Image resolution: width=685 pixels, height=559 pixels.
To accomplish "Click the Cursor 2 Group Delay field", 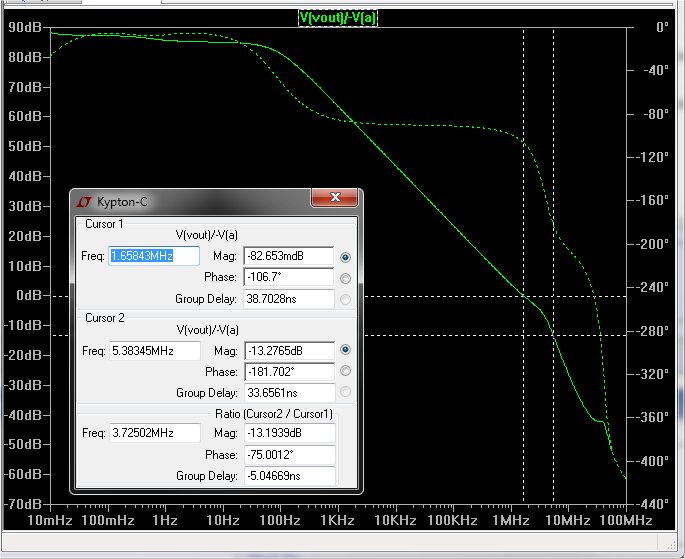I will [289, 393].
